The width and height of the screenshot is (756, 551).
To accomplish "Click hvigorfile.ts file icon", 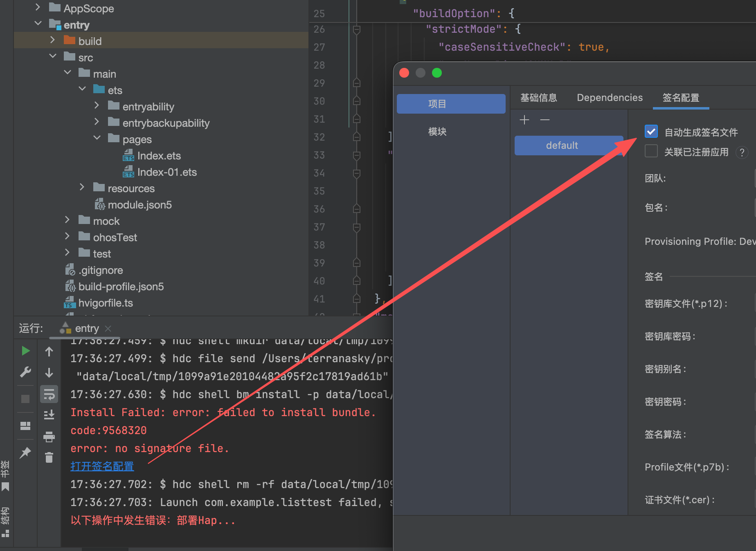I will click(70, 302).
